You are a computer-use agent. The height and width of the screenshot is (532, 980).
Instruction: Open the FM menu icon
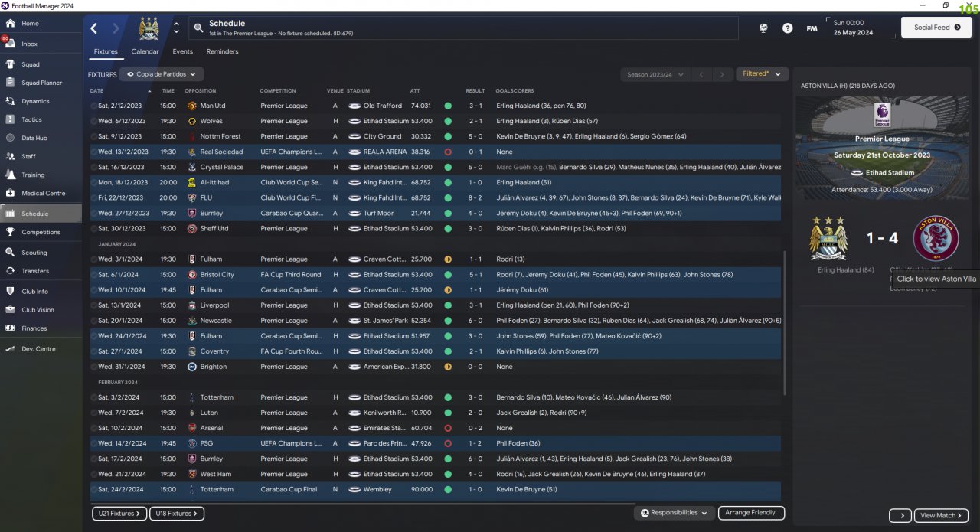coord(812,28)
